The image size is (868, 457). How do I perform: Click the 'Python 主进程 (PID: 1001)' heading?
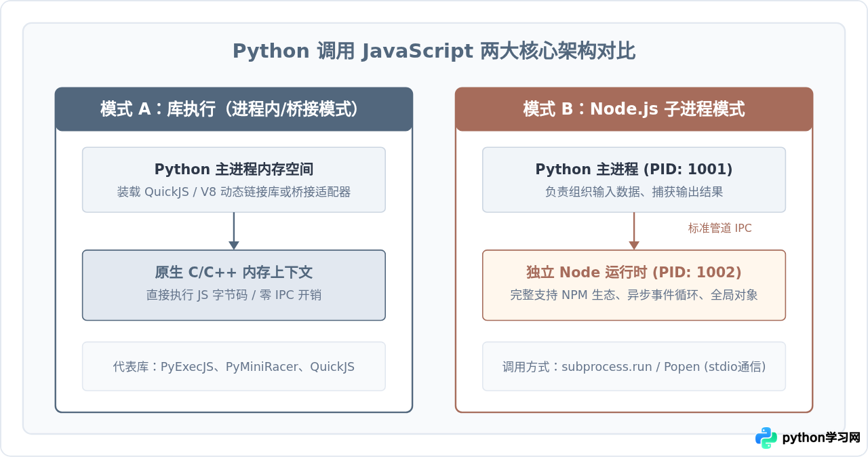pyautogui.click(x=634, y=170)
